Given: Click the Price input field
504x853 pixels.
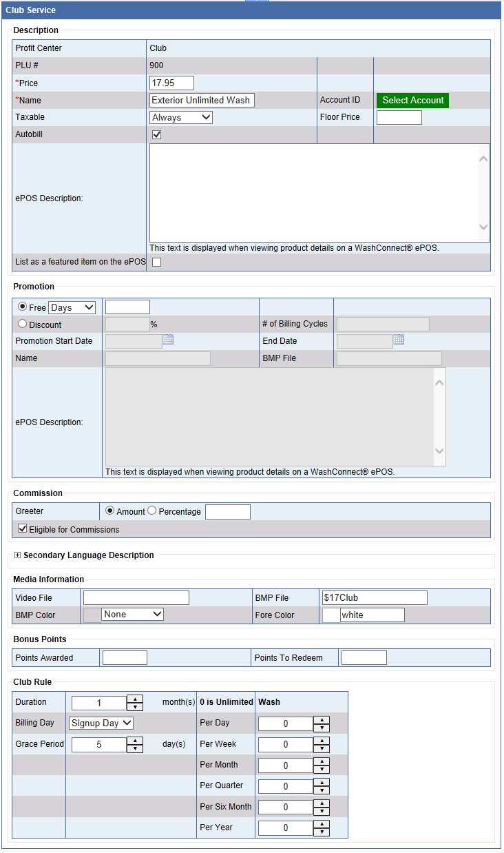Looking at the screenshot, I should (x=171, y=83).
